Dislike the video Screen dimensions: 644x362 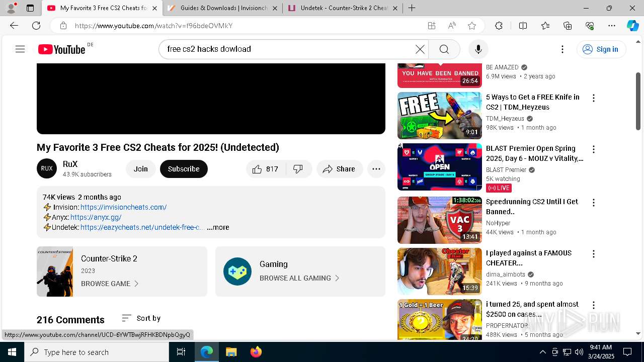click(298, 169)
